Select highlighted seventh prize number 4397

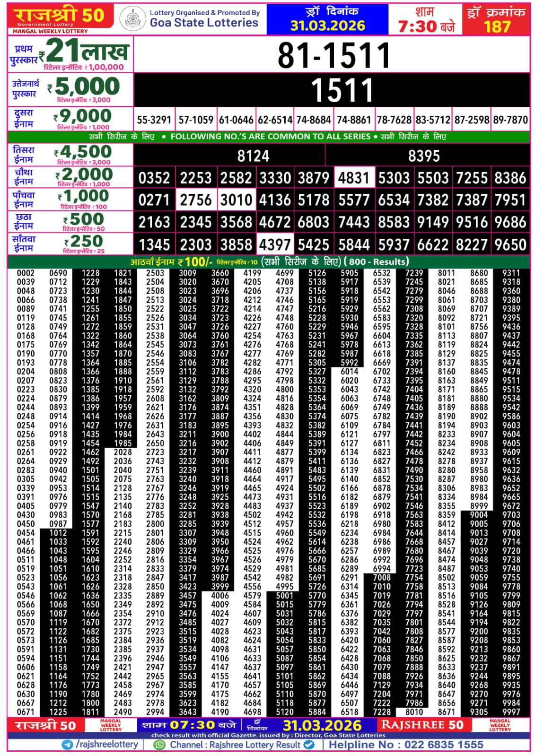pos(275,244)
